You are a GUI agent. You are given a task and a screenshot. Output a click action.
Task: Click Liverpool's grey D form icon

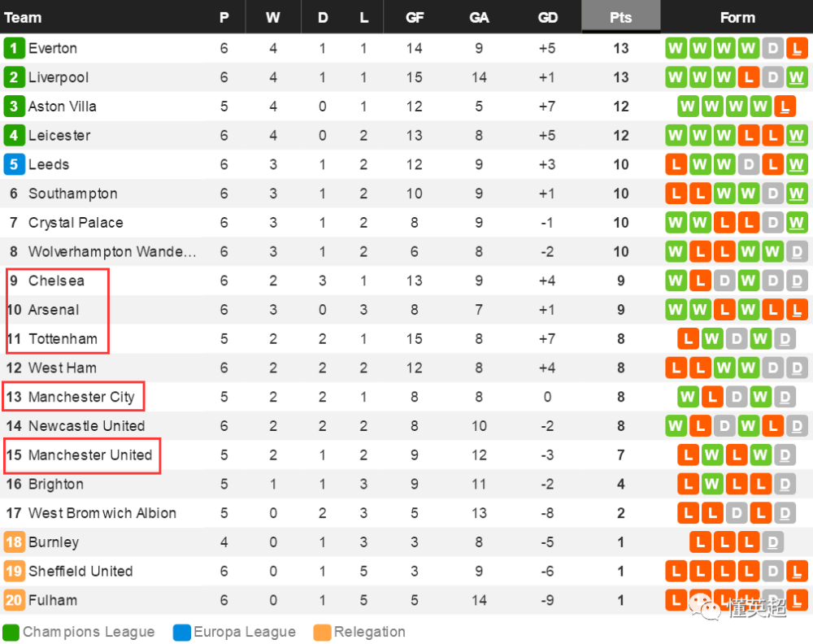click(772, 77)
